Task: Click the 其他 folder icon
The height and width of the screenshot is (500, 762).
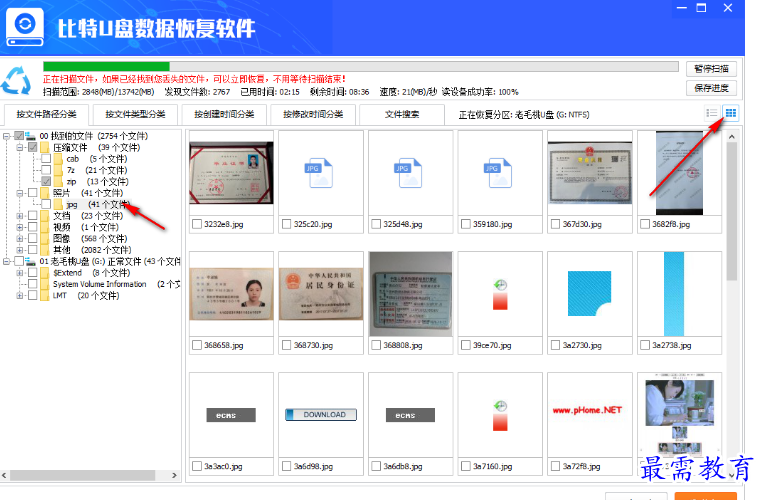Action: pos(45,250)
